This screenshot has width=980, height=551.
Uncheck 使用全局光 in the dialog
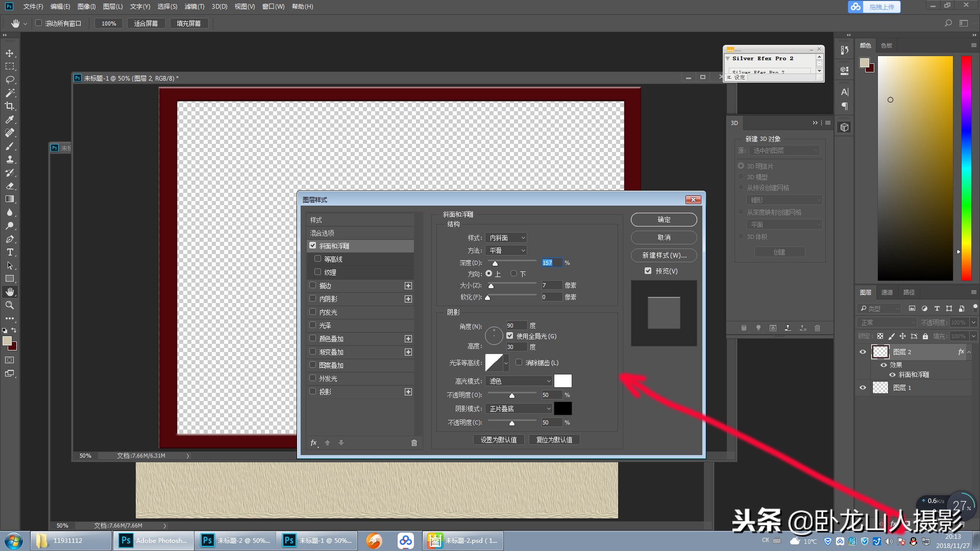click(x=509, y=336)
